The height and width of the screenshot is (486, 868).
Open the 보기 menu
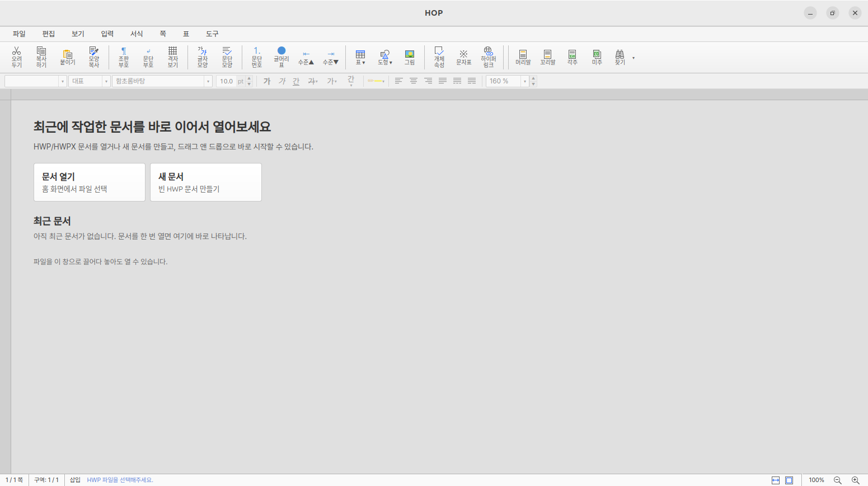tap(78, 34)
